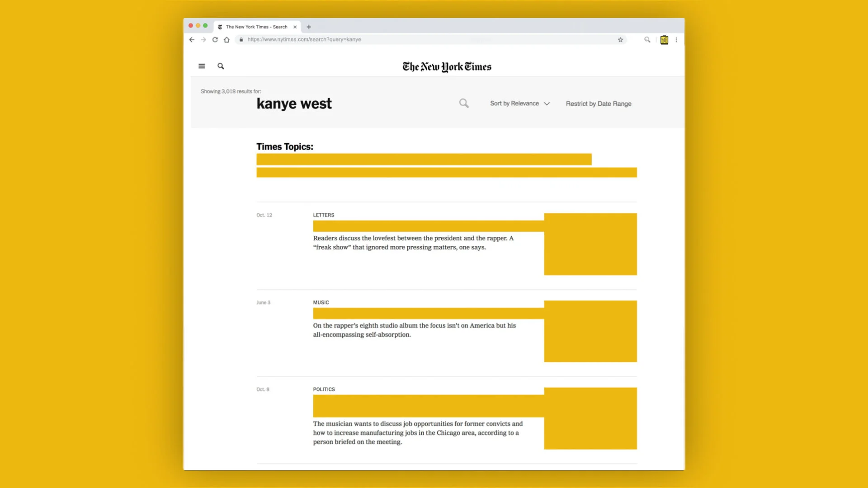Screen dimensions: 868x488
Task: Open the MUSIC section label
Action: (x=321, y=302)
